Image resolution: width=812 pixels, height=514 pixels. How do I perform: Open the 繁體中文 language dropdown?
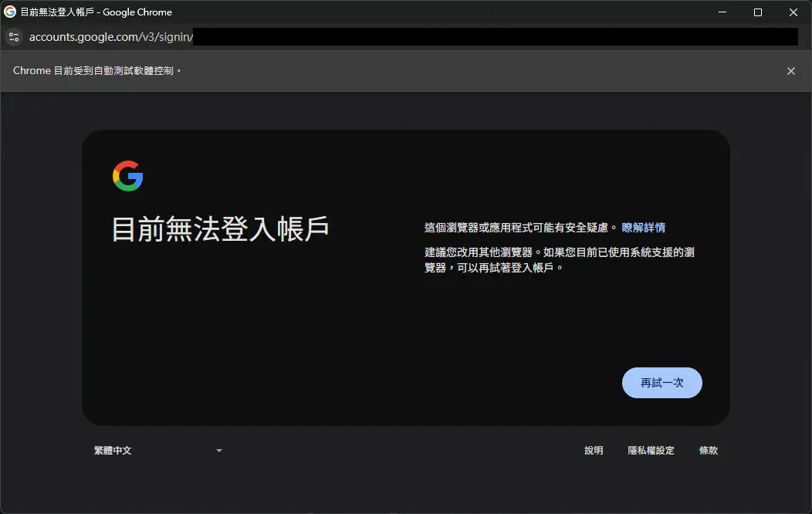click(158, 451)
